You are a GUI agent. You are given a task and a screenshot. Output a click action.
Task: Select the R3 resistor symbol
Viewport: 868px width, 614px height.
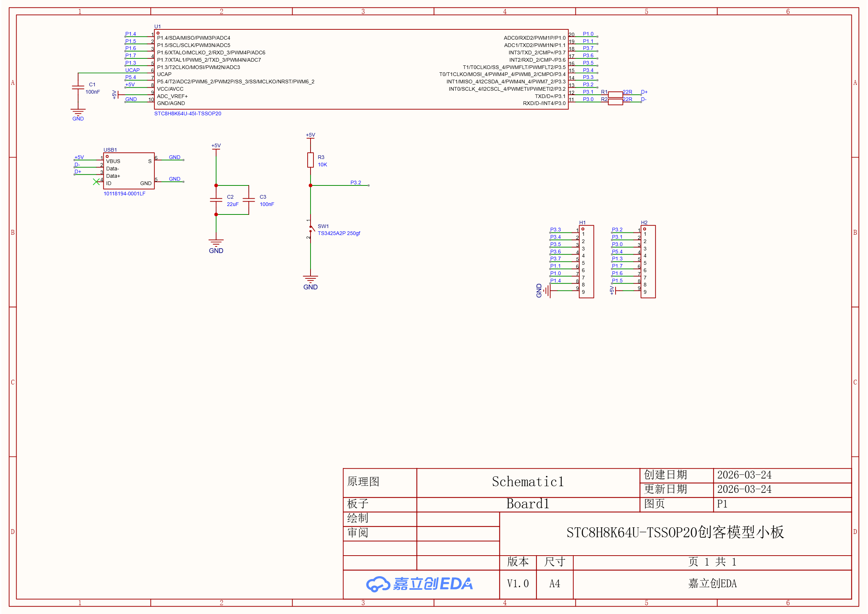click(310, 160)
